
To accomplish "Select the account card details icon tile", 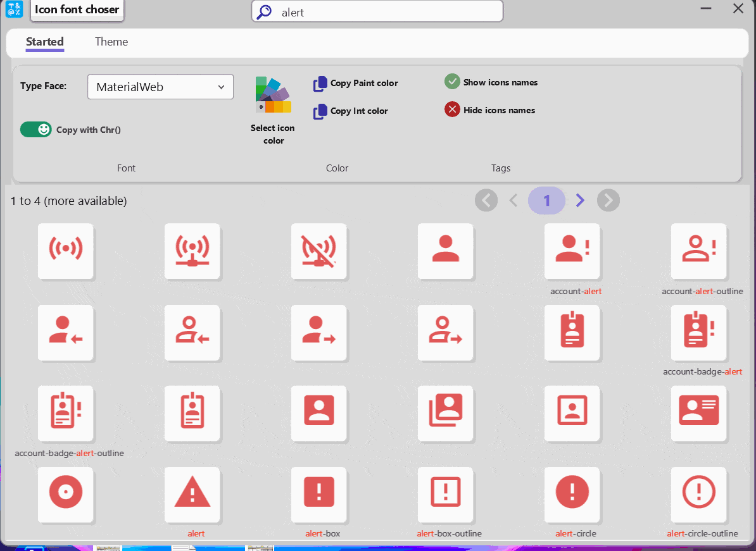I will (x=698, y=413).
